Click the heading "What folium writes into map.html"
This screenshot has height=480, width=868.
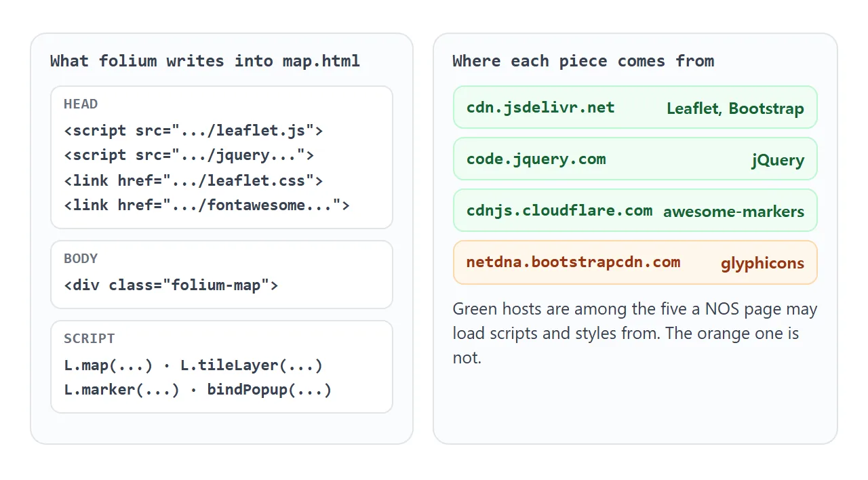point(205,61)
